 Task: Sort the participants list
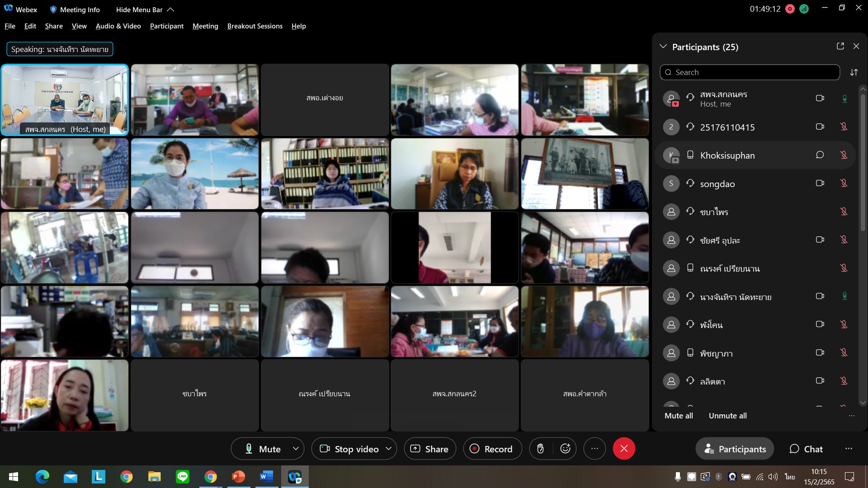[x=854, y=72]
